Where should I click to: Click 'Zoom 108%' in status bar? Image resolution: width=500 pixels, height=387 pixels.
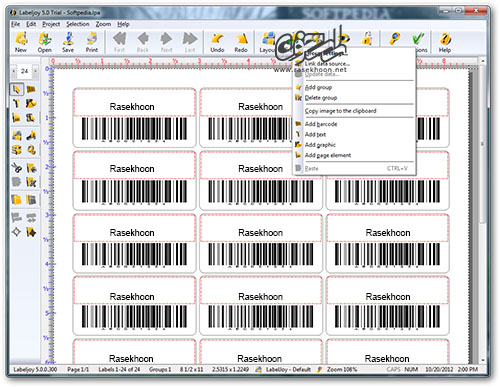click(342, 369)
